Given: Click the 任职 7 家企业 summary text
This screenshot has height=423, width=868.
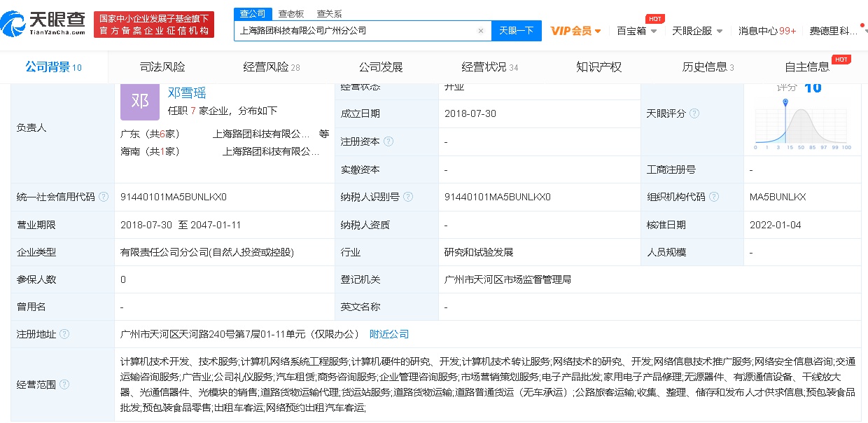Looking at the screenshot, I should [x=223, y=111].
